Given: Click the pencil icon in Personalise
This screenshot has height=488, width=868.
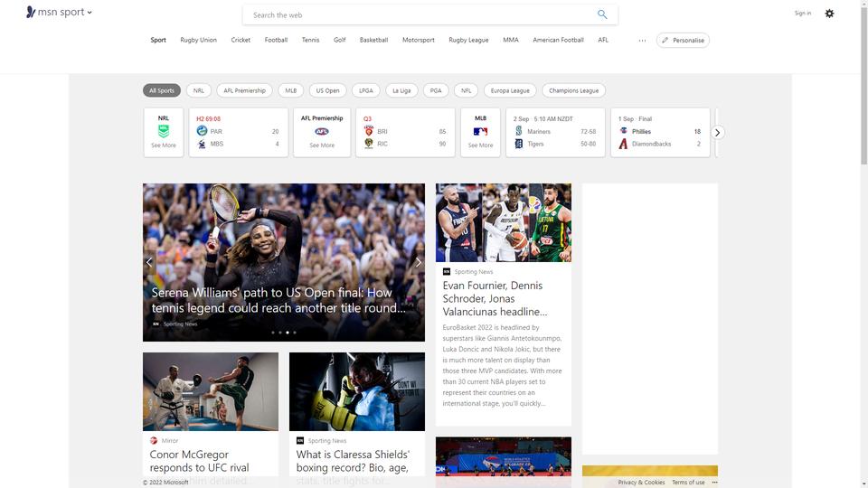Looking at the screenshot, I should tap(665, 41).
